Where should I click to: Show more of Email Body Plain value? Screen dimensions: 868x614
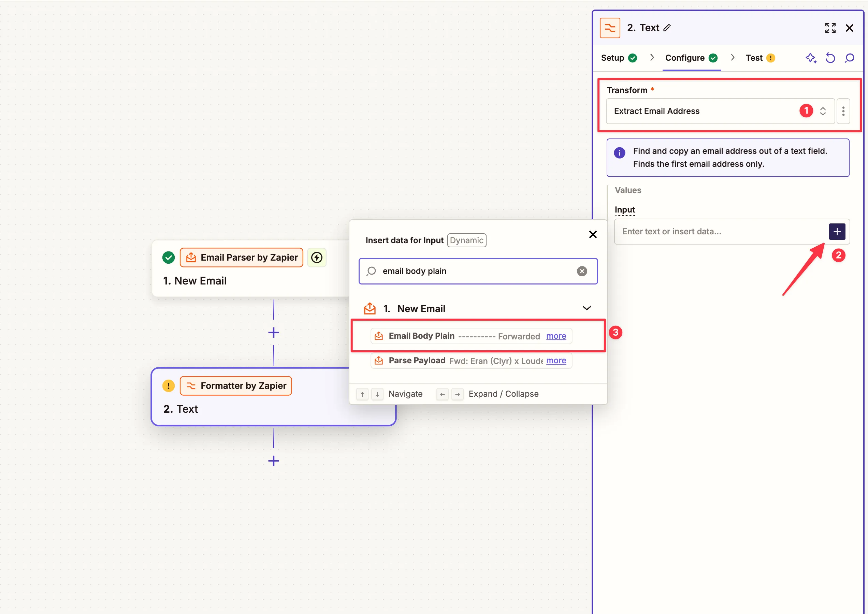coord(556,336)
